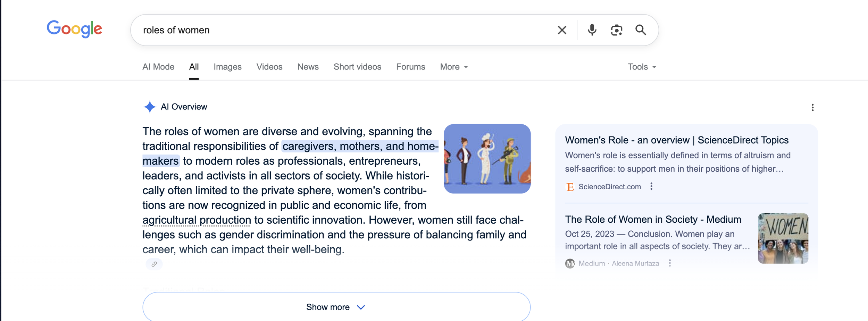Click the AI Overview heading text

click(x=184, y=107)
